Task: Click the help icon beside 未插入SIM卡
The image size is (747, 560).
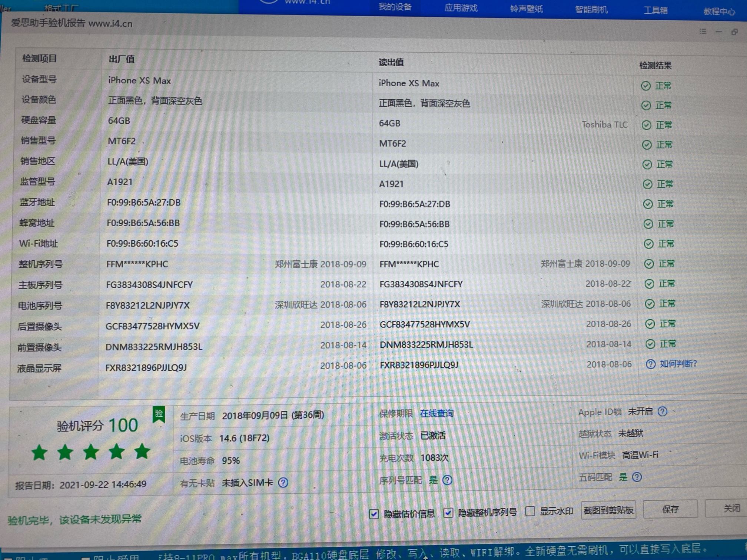Action: click(x=283, y=483)
